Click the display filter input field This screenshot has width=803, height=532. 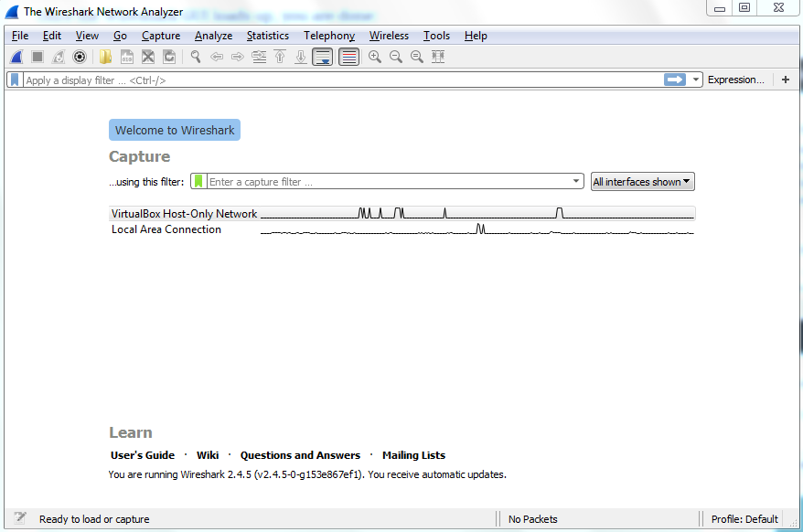343,80
